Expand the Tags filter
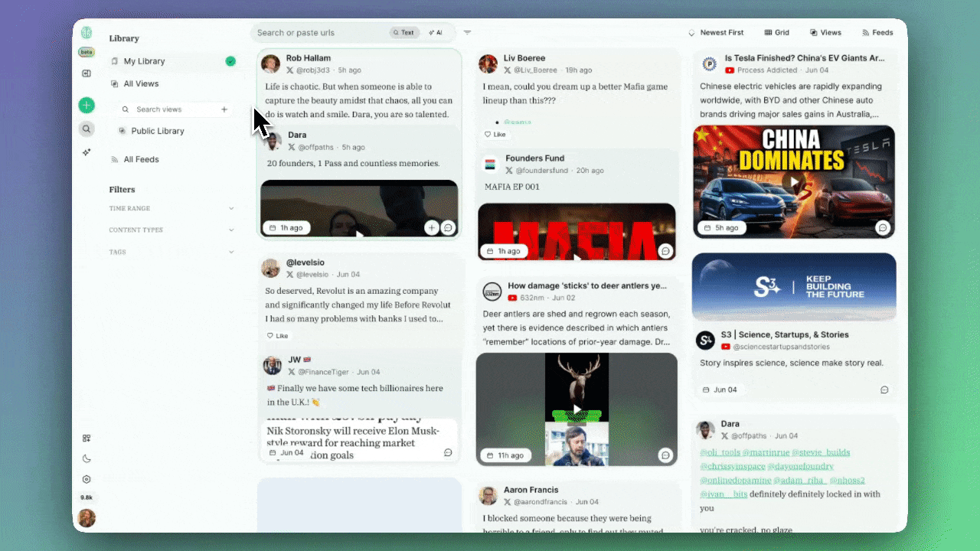Screen dimensions: 980x551 click(x=171, y=252)
